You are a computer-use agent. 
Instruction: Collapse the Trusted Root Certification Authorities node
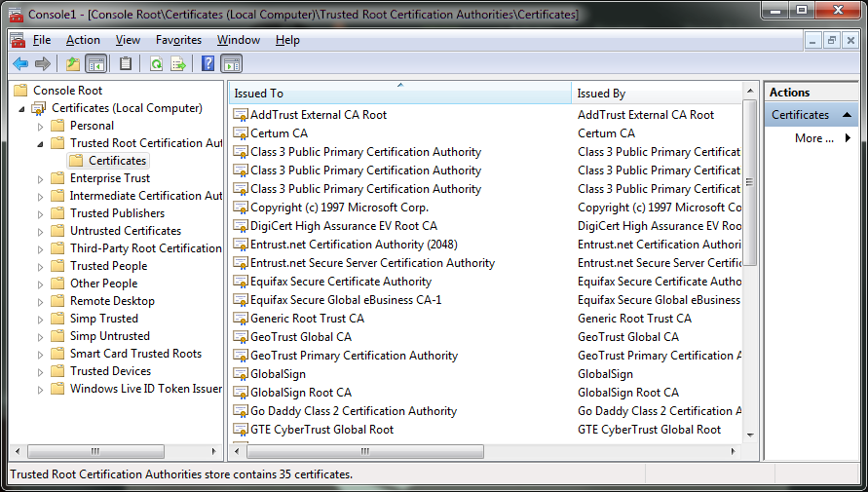click(40, 144)
